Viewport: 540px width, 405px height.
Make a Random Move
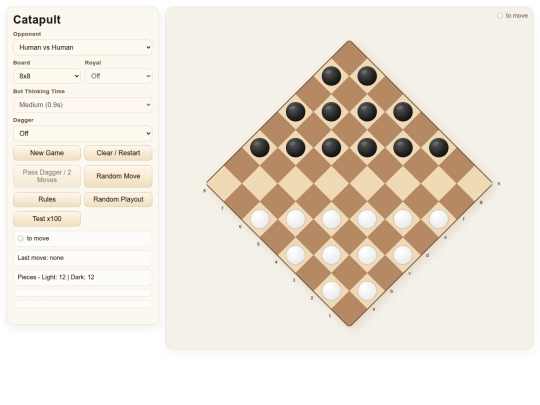coord(118,176)
